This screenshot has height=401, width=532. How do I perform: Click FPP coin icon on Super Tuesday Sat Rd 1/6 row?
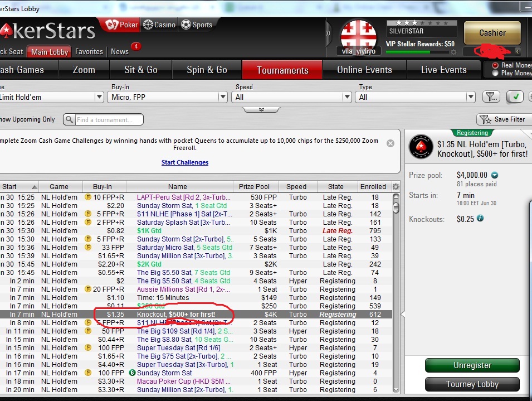tap(88, 347)
